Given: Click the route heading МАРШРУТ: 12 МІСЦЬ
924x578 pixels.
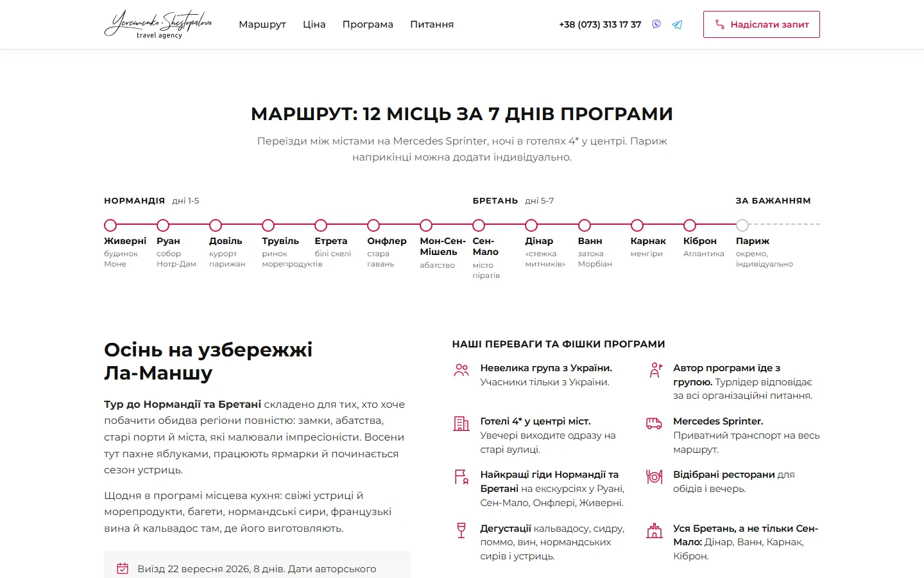Looking at the screenshot, I should click(462, 114).
